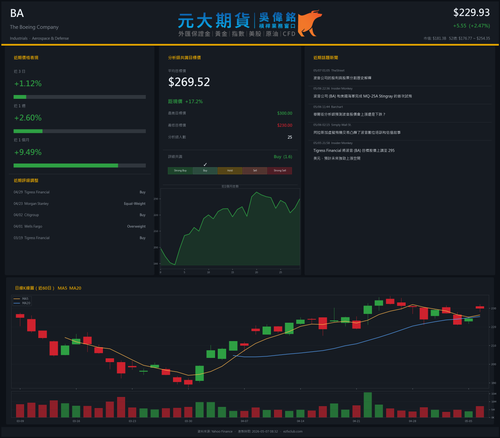The height and width of the screenshot is (438, 500).
Task: Open the Tigress Financial BA target 295 headline
Action: tap(354, 154)
